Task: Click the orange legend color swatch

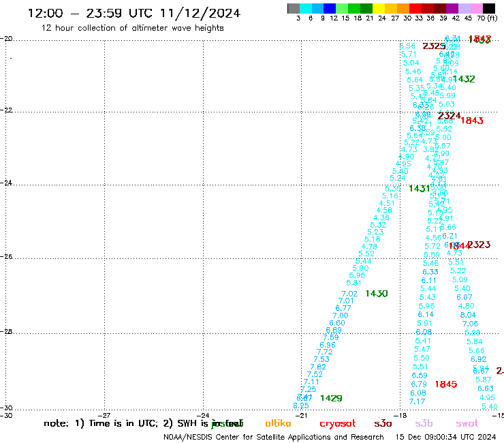Action: (x=403, y=8)
